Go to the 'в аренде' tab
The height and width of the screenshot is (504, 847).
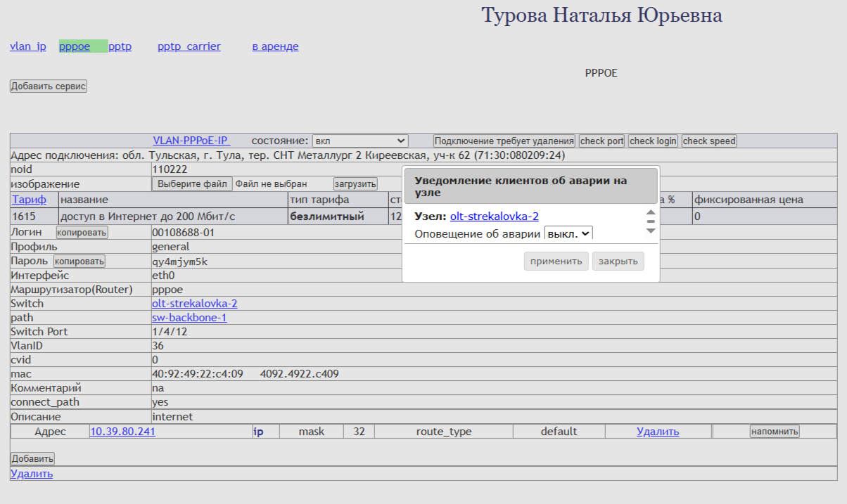pos(275,46)
